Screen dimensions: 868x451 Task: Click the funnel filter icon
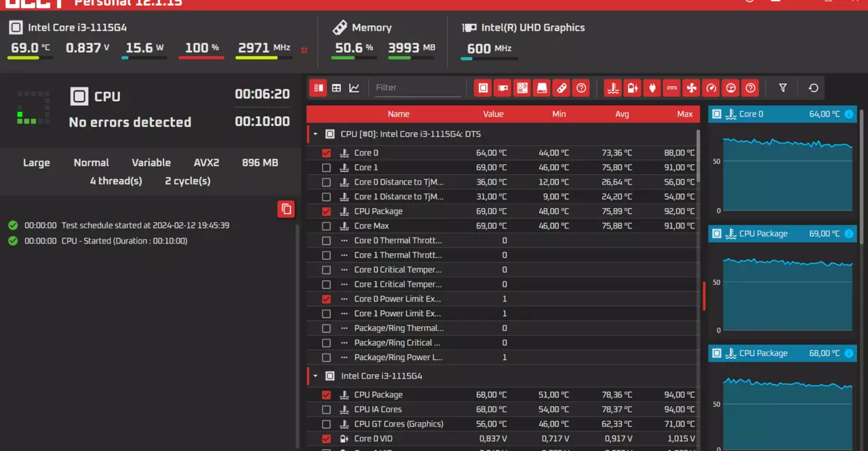click(783, 87)
